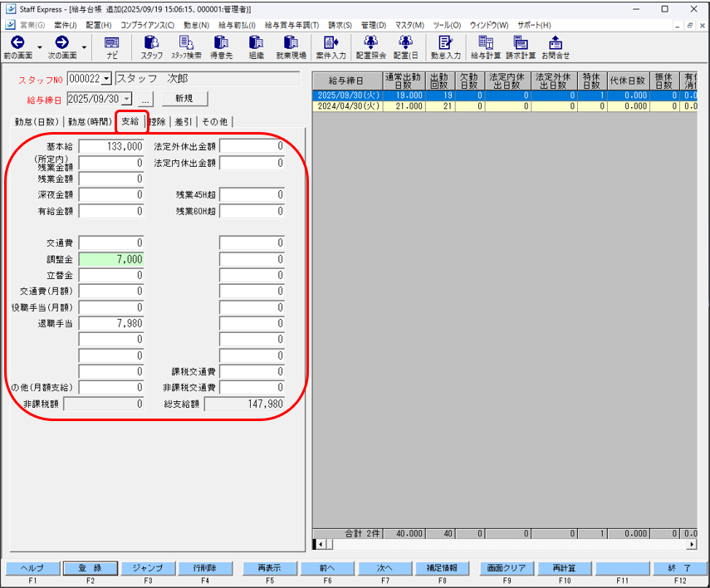The image size is (710, 588).
Task: Expand the スタッフNO dropdown
Action: coord(106,79)
